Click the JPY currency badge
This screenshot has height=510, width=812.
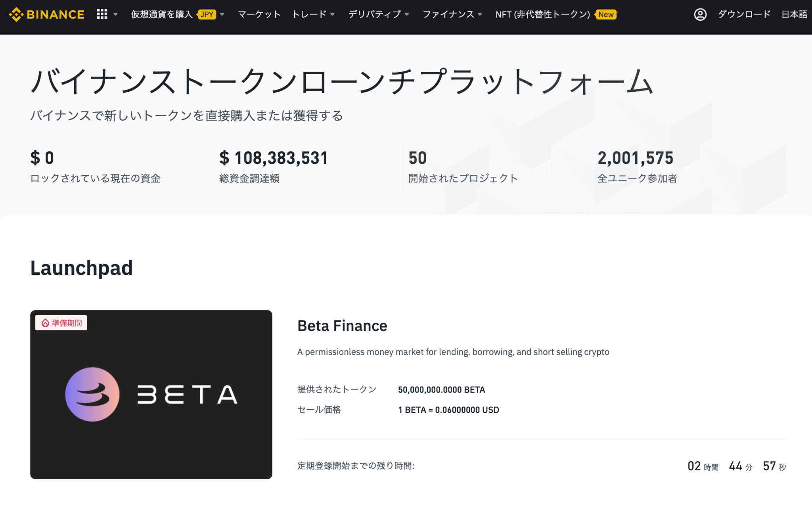207,14
